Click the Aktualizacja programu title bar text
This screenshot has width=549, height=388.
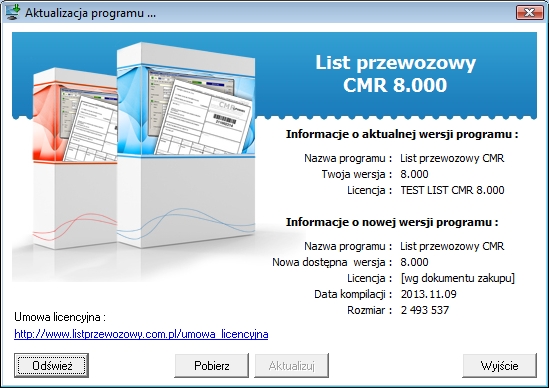coord(90,13)
